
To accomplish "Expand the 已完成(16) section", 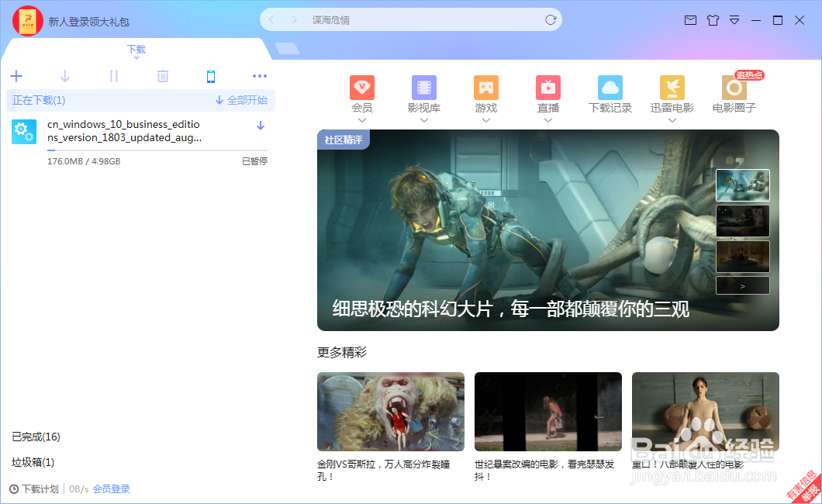I will click(x=36, y=437).
